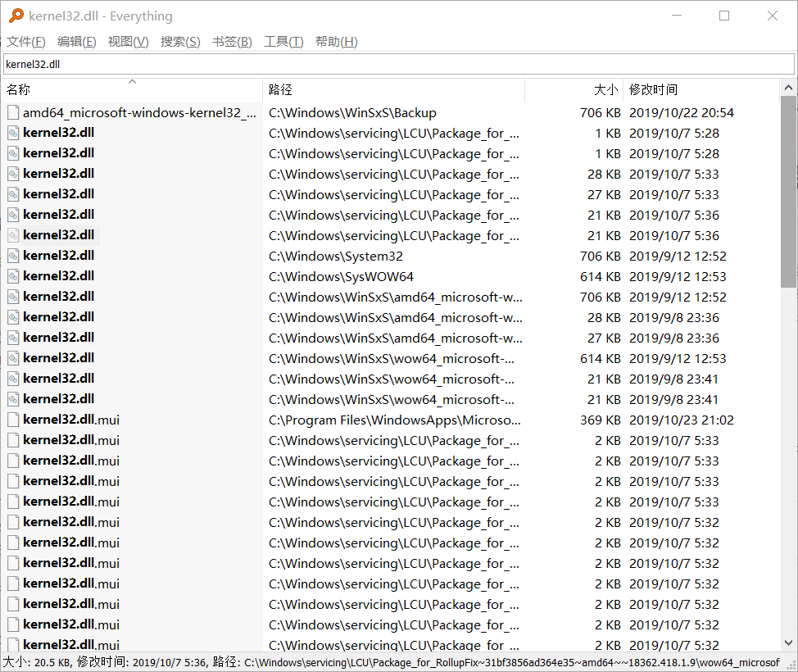This screenshot has width=798, height=672.
Task: Open the 视图(V) menu
Action: click(x=129, y=42)
